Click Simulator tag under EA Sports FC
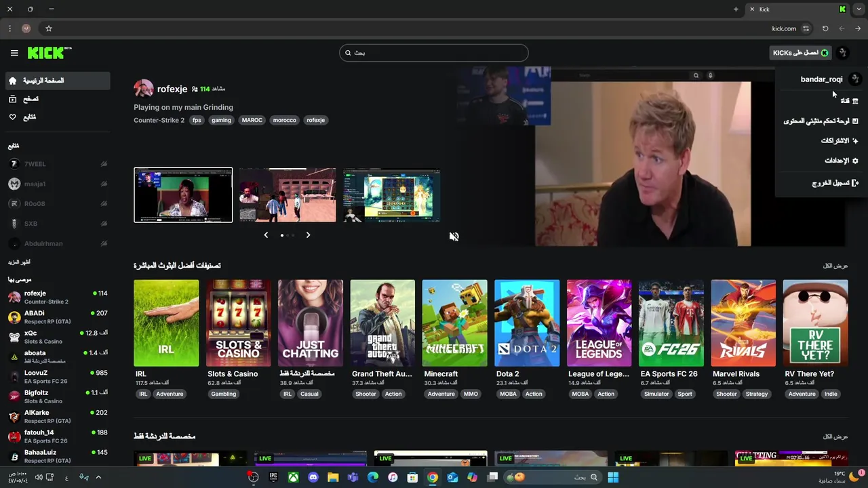 pyautogui.click(x=656, y=394)
